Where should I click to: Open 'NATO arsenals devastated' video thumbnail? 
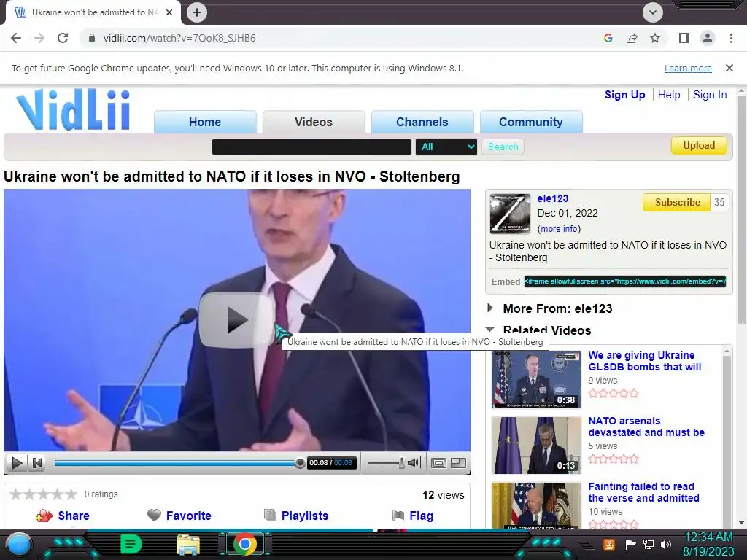coord(536,446)
